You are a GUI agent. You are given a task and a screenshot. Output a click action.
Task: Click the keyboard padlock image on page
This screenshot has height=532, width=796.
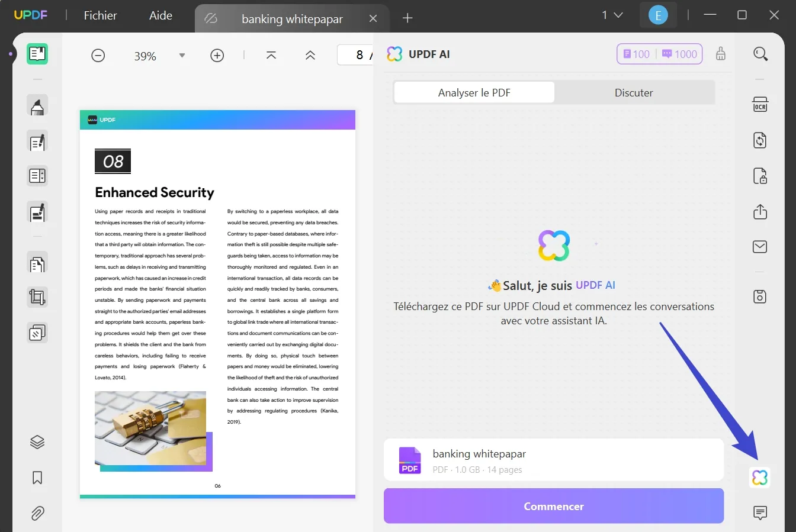tap(150, 428)
